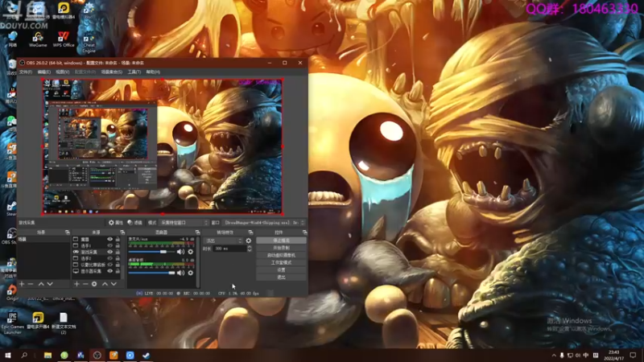644x362 pixels.
Task: Open the 窗口 window selection dropdown
Action: [x=264, y=223]
